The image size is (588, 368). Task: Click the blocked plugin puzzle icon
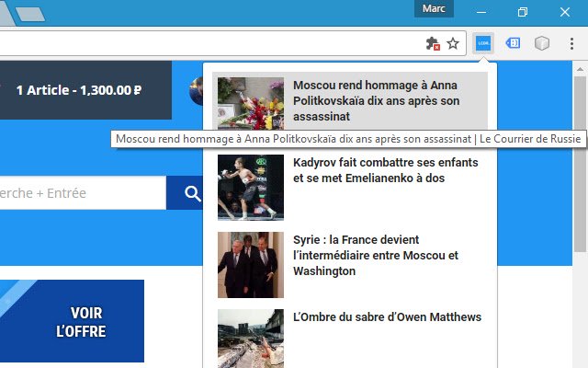click(x=433, y=43)
